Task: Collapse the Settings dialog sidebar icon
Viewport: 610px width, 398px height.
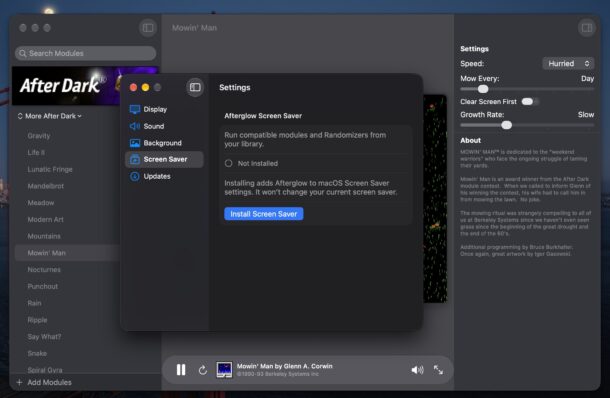Action: click(195, 87)
